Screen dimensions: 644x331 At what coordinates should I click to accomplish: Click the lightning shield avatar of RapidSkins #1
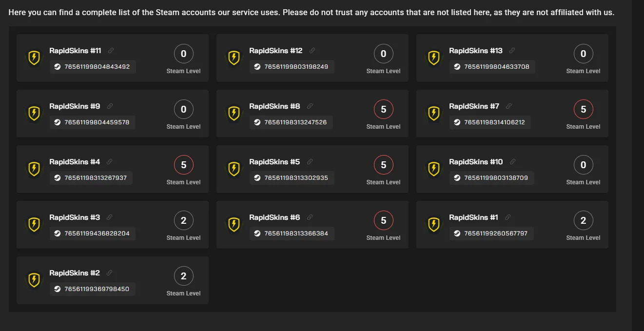(434, 225)
